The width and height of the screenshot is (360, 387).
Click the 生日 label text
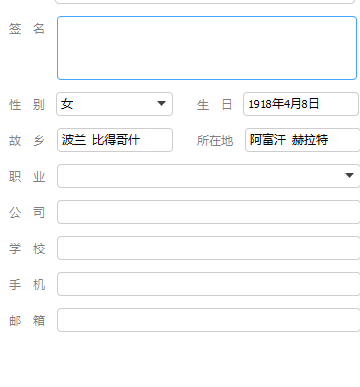[x=214, y=105]
